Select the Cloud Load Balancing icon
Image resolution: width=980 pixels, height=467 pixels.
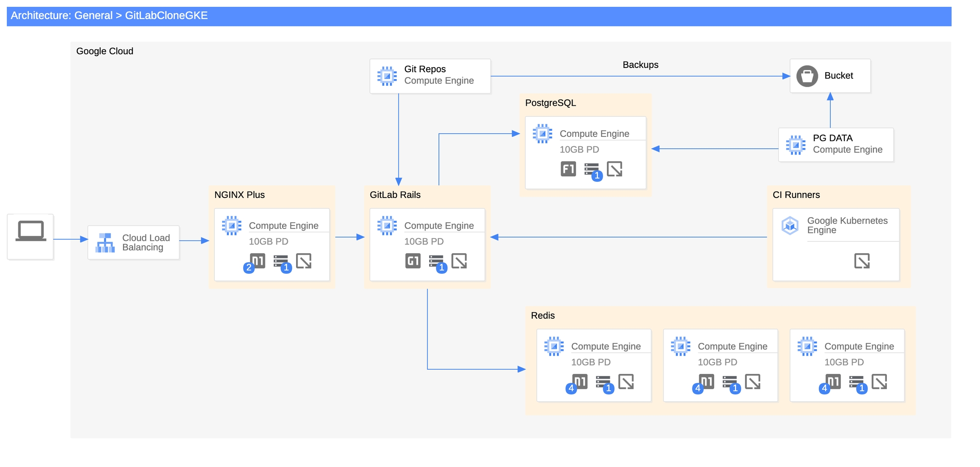[x=105, y=243]
